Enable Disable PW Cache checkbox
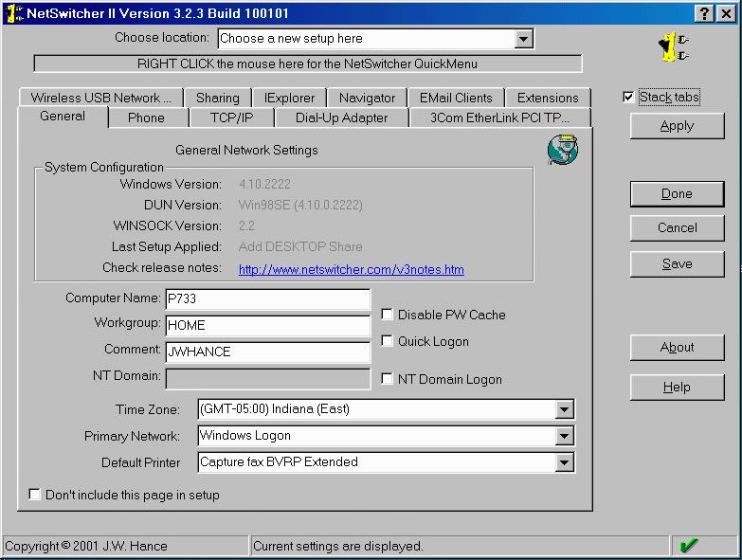742x560 pixels. (387, 314)
